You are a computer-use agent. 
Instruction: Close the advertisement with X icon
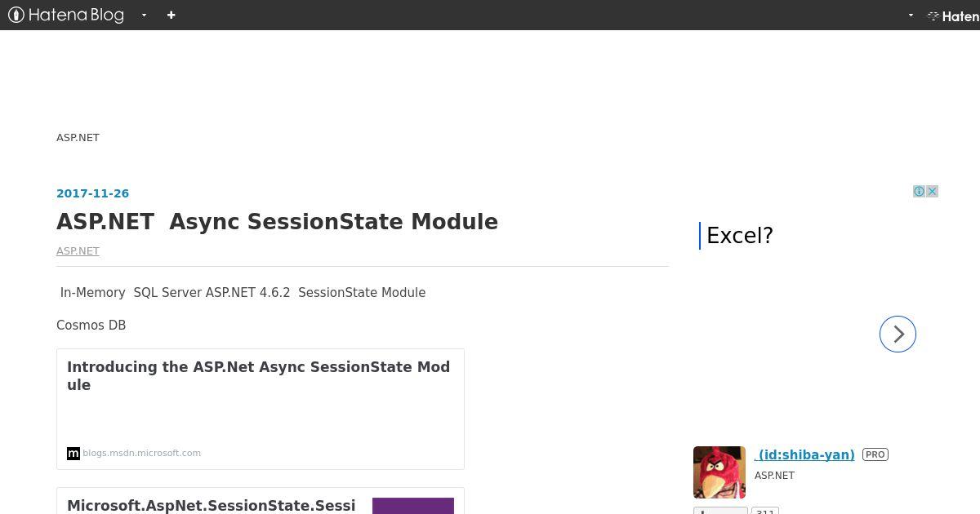[x=932, y=191]
